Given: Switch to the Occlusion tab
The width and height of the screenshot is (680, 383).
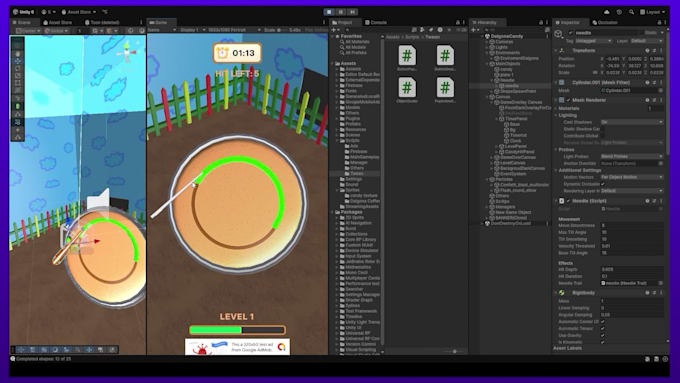Looking at the screenshot, I should 605,22.
